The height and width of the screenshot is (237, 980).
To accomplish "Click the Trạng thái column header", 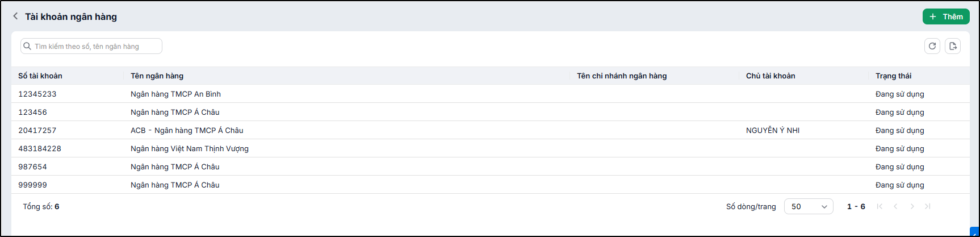I will click(x=894, y=76).
